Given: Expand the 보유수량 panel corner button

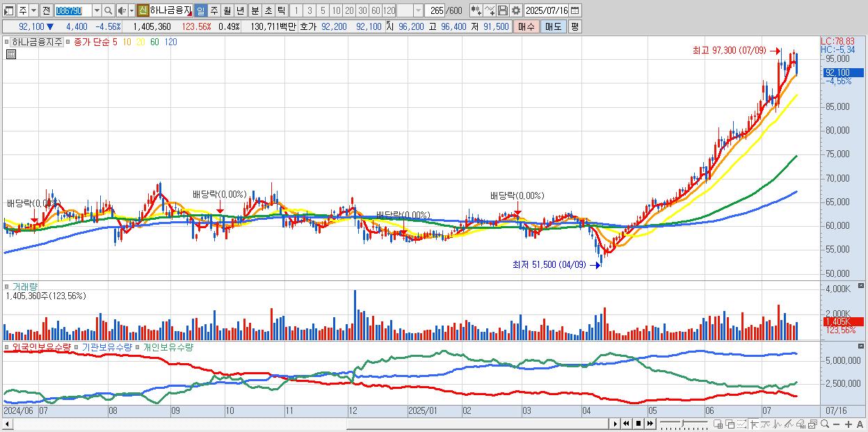Looking at the screenshot, I should coord(861,346).
